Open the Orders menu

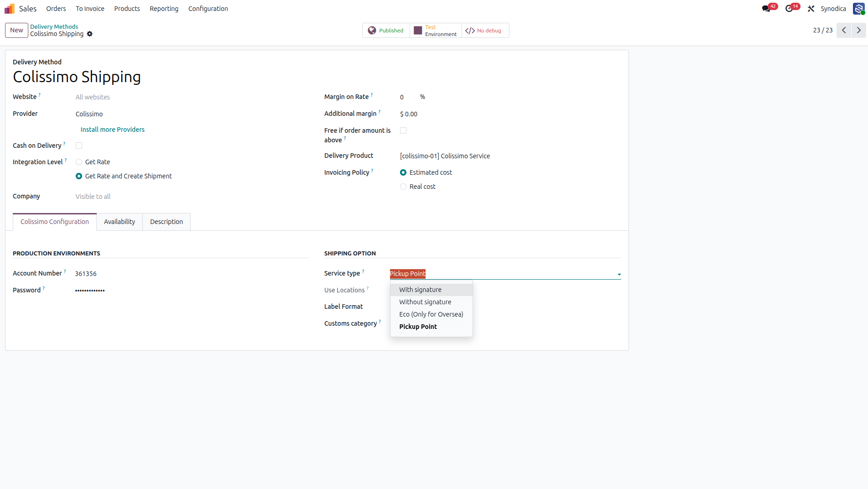(x=56, y=9)
